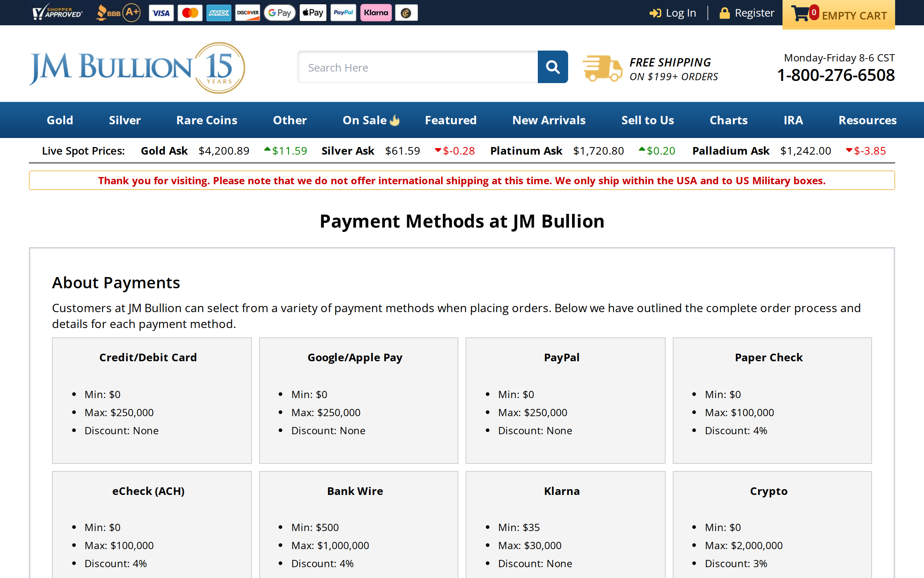Click the platinum price $1,720.80

pyautogui.click(x=598, y=151)
